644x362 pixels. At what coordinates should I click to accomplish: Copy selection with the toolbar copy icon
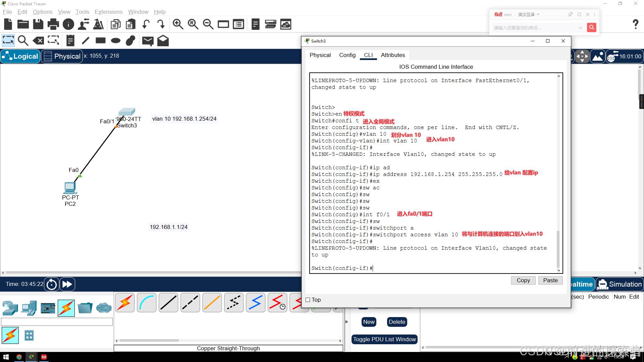(x=116, y=24)
